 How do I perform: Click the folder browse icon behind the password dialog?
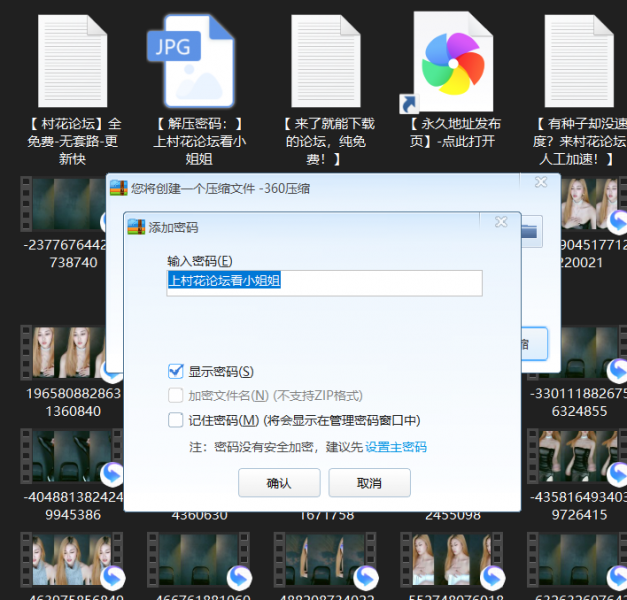(528, 231)
